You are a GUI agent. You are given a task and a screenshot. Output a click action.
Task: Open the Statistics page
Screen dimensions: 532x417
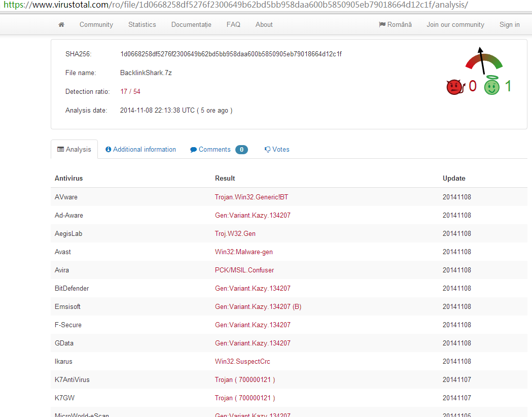pos(142,25)
